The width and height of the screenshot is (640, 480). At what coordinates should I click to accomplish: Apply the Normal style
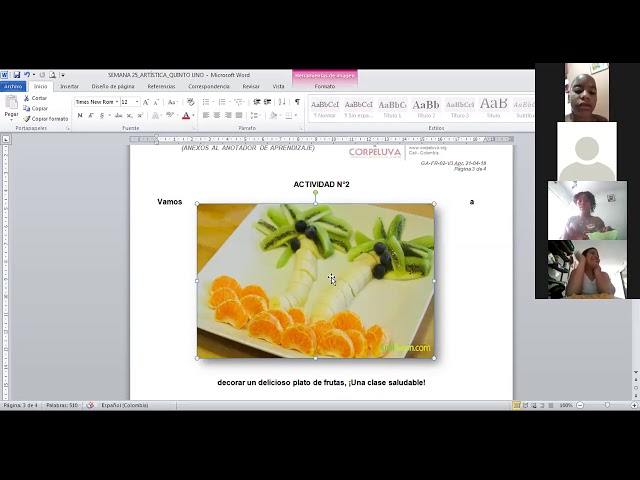pyautogui.click(x=325, y=109)
